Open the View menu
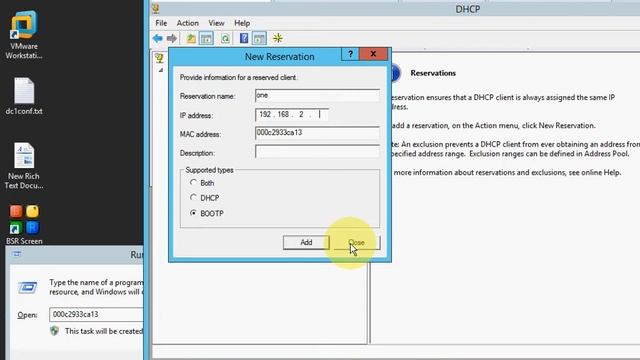The width and height of the screenshot is (640, 360). 216,23
